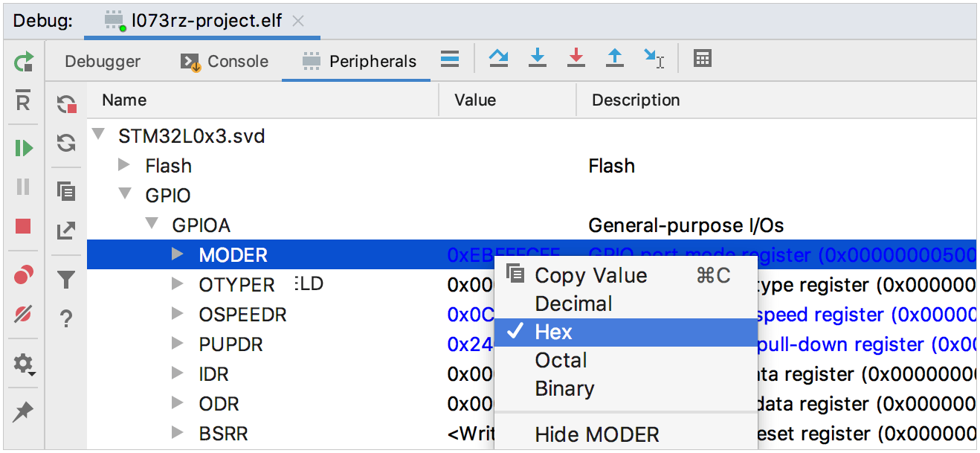Image resolution: width=980 pixels, height=453 pixels.
Task: Click the Step Out icon
Action: pyautogui.click(x=614, y=60)
